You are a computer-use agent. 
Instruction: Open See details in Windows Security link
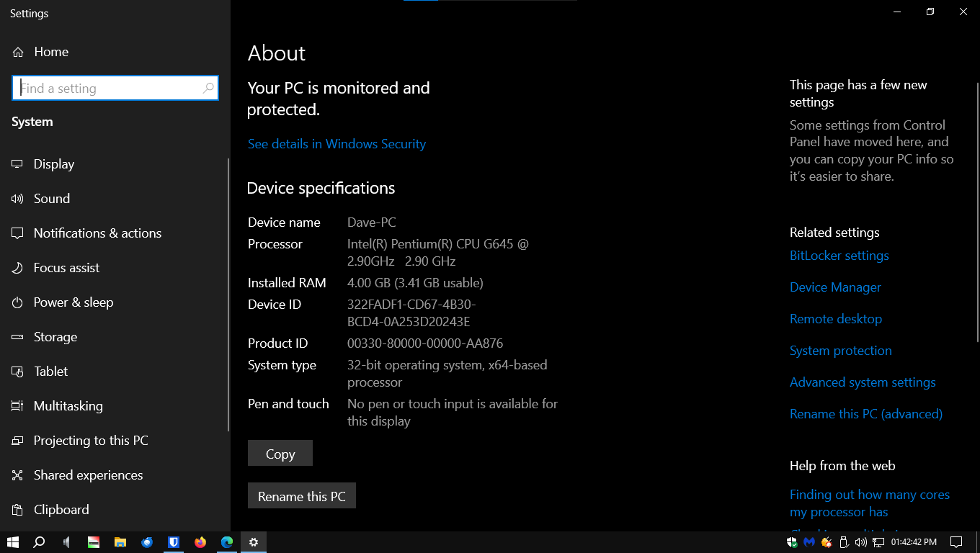click(x=337, y=144)
